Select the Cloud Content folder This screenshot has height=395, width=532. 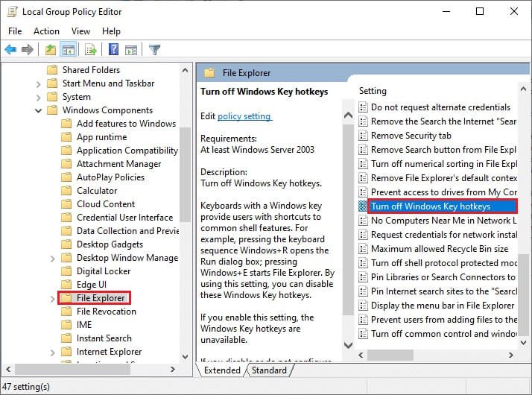(106, 204)
